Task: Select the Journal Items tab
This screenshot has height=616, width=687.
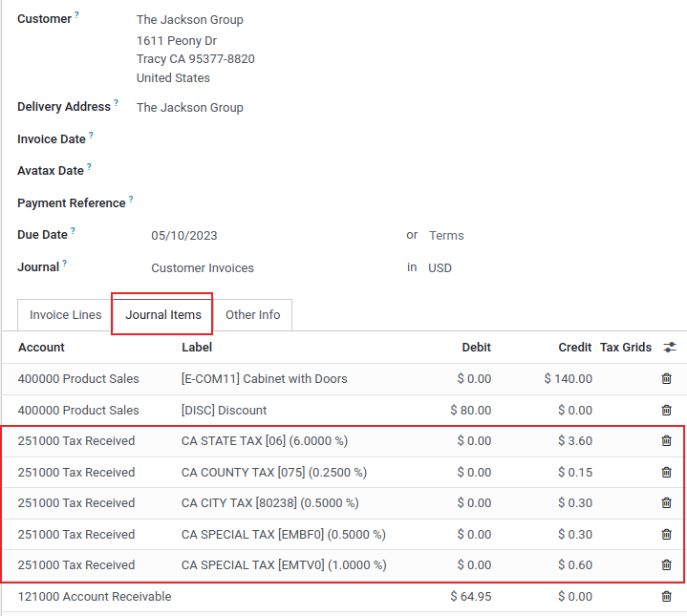Action: [163, 315]
